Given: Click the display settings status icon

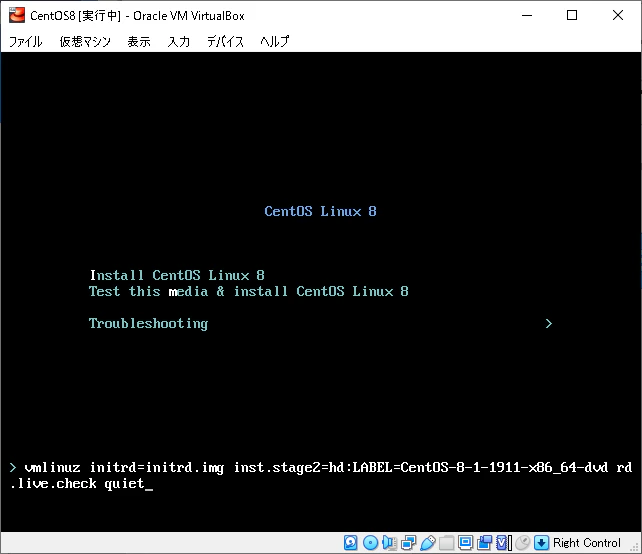Looking at the screenshot, I should (x=466, y=543).
